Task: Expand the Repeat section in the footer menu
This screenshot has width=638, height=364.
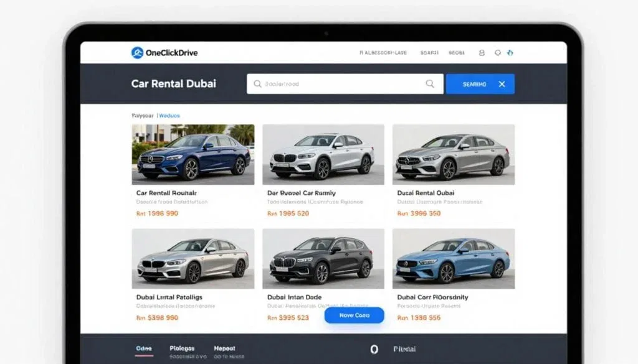Action: [x=225, y=348]
